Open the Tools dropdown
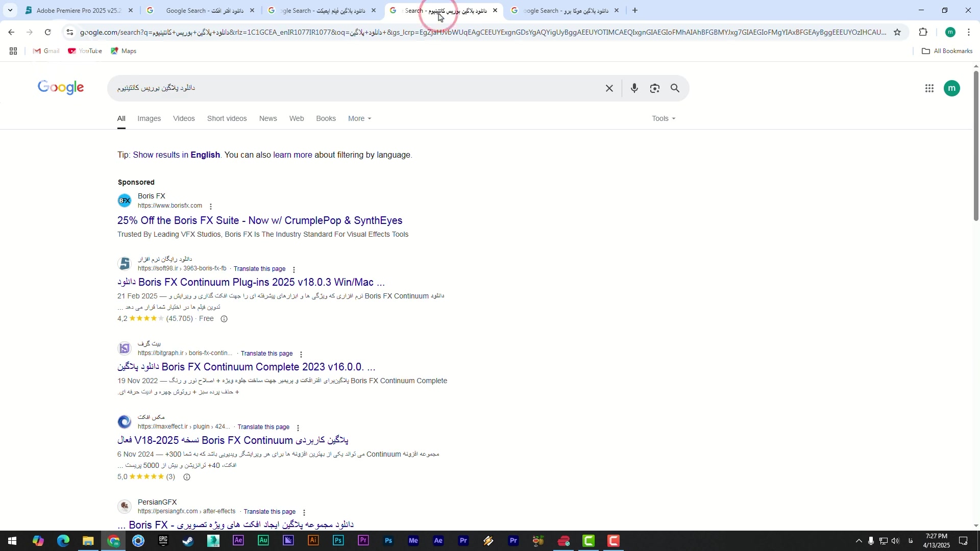Image resolution: width=980 pixels, height=551 pixels. pyautogui.click(x=663, y=118)
